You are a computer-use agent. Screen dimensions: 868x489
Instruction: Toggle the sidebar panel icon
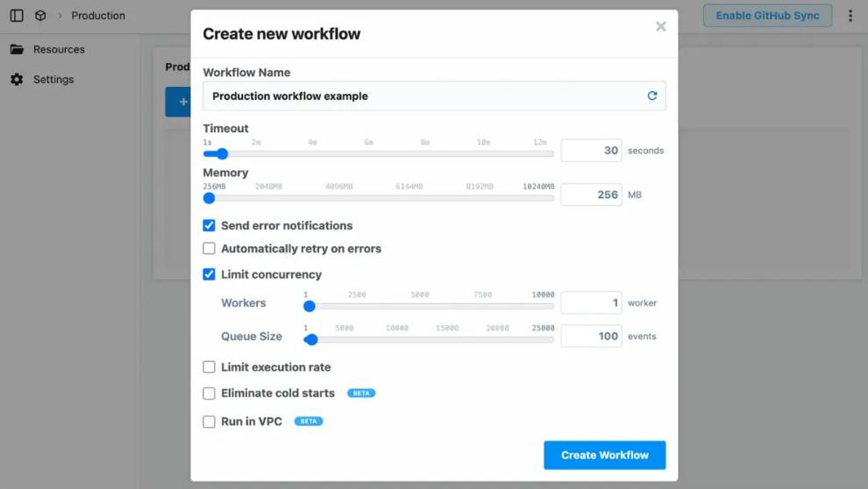(17, 16)
